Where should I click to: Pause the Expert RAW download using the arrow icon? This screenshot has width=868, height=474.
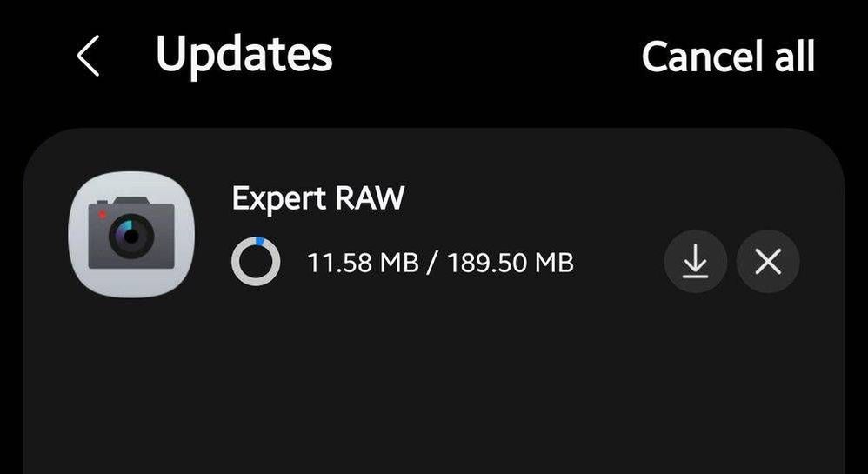coord(695,262)
